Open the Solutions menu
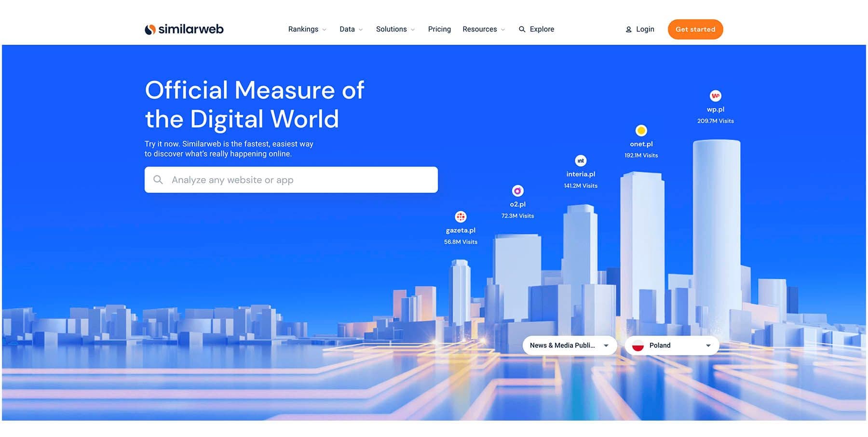The height and width of the screenshot is (437, 868). 395,29
